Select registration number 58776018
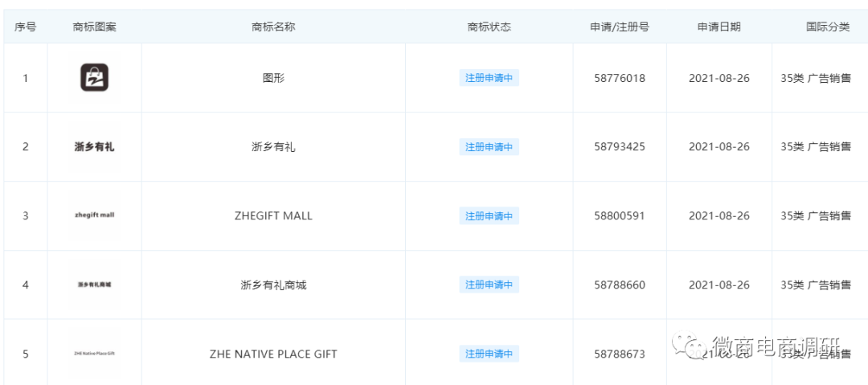Viewport: 868px width, 385px height. click(x=620, y=78)
